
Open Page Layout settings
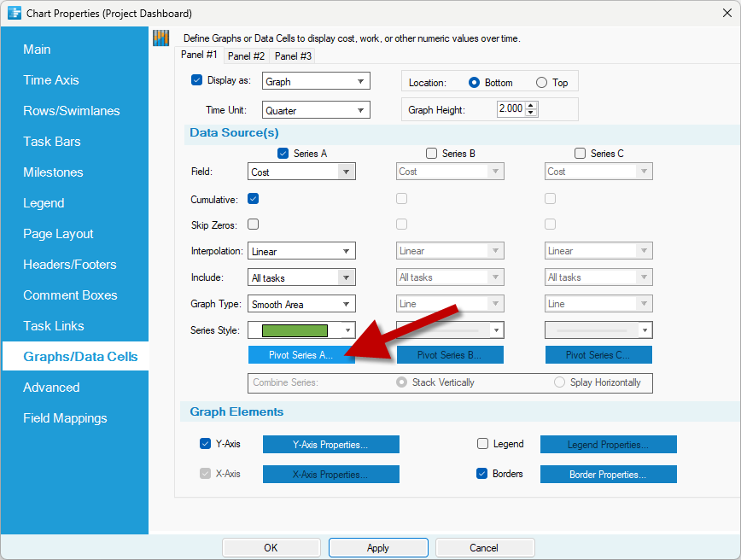(58, 233)
